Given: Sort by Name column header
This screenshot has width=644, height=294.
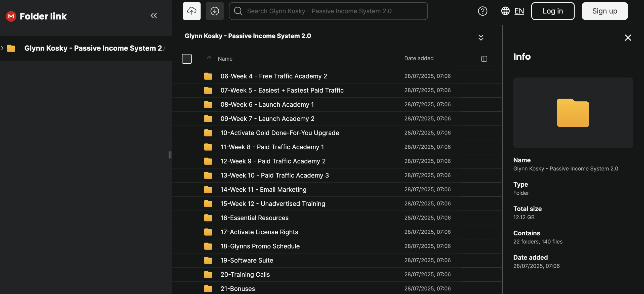Looking at the screenshot, I should click(x=225, y=59).
